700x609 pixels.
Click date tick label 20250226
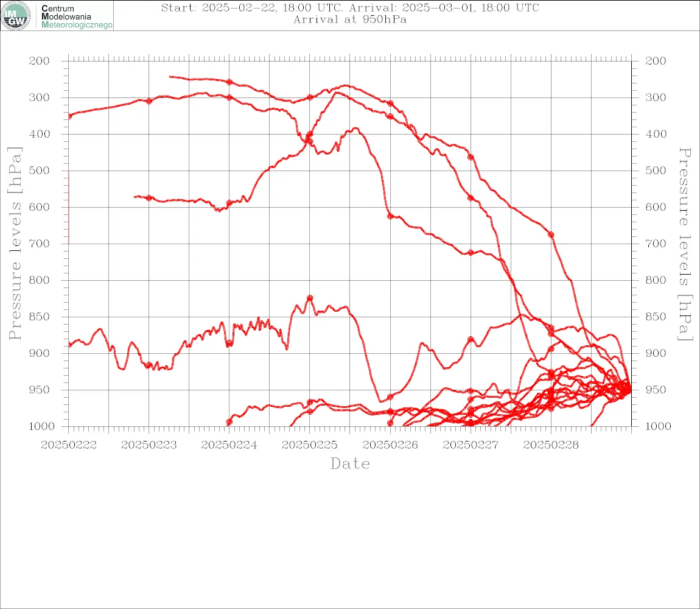click(390, 445)
